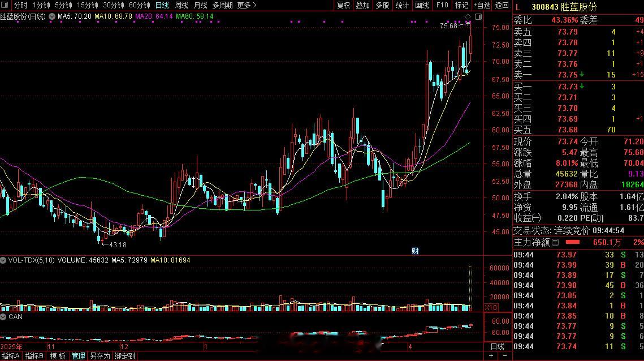Click the 管理 manage button

[78, 356]
